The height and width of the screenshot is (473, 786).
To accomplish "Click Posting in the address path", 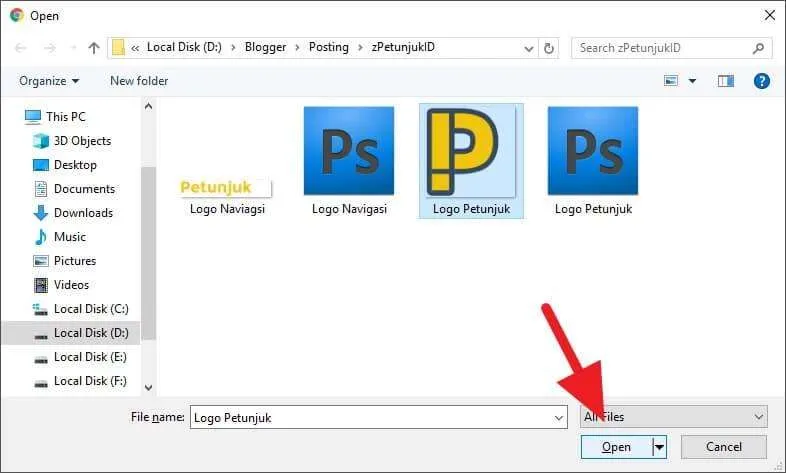I will [329, 48].
